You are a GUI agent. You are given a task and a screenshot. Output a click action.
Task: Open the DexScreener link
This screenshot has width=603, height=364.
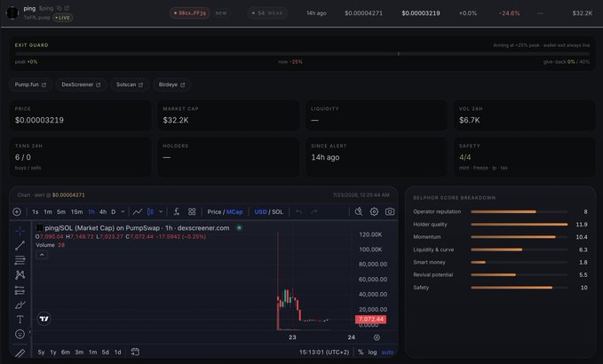coord(81,84)
